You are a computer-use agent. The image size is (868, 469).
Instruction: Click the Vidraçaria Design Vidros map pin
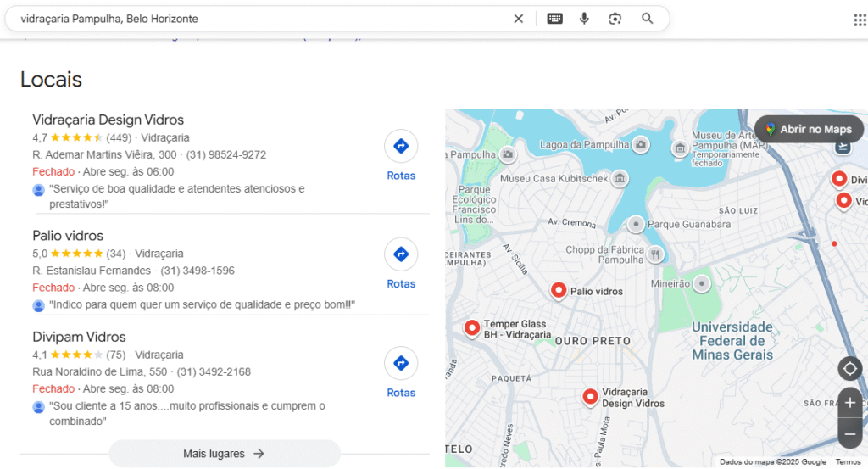point(590,396)
